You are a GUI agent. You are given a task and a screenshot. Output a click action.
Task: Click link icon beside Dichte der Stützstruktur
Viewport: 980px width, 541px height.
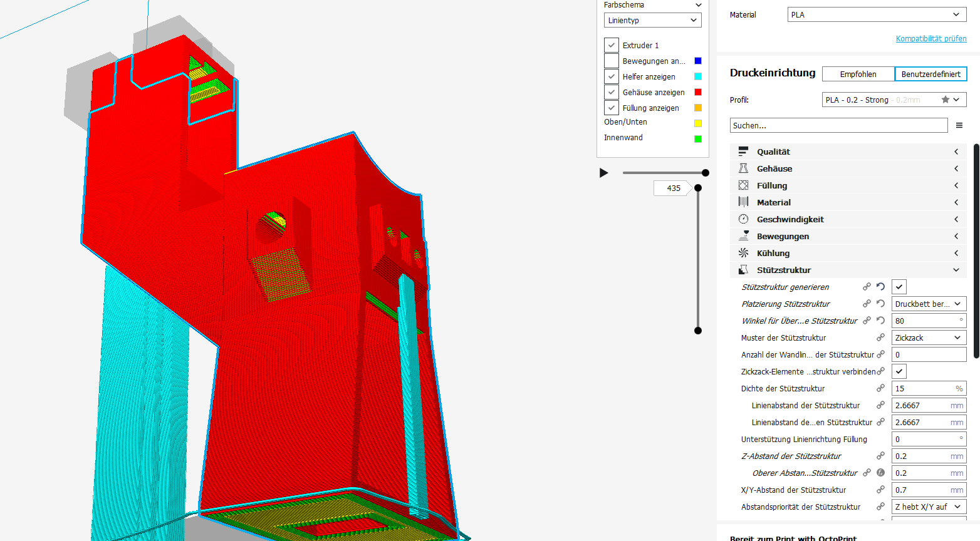pos(880,388)
